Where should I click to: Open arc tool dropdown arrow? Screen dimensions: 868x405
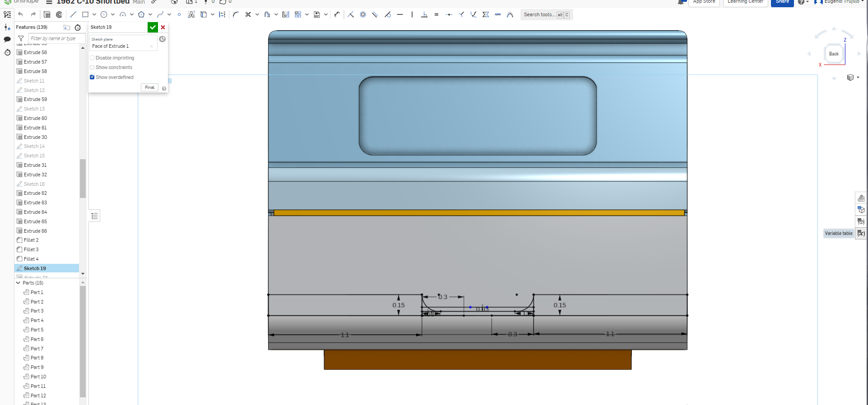(132, 14)
